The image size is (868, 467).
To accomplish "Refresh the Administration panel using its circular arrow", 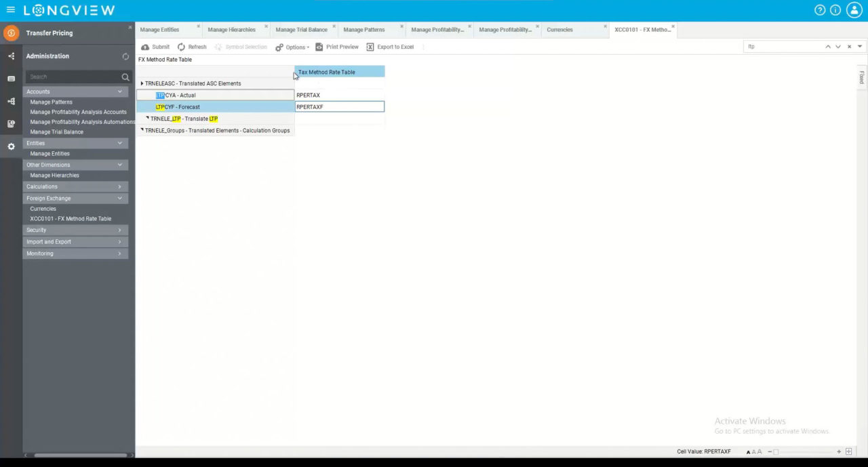I will (125, 57).
